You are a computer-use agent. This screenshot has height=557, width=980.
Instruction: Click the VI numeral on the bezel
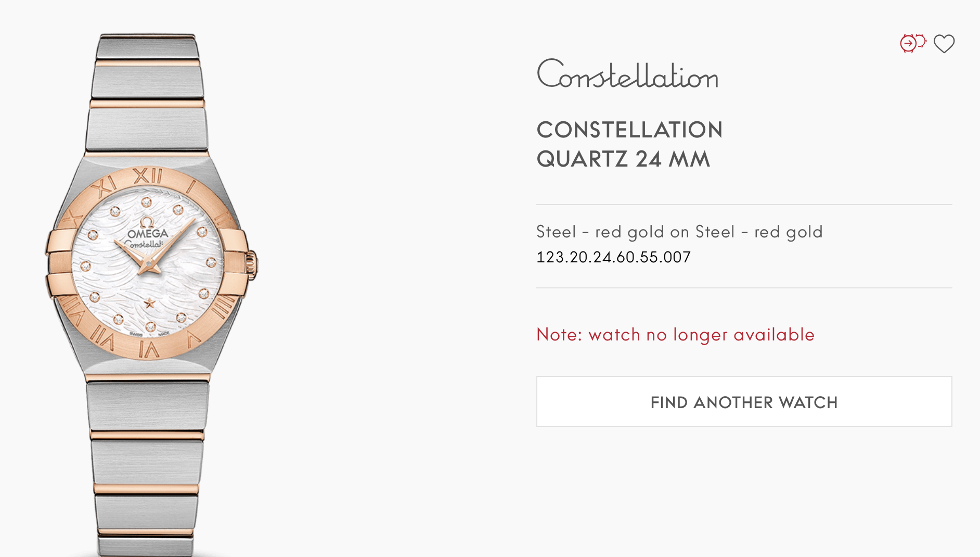149,350
